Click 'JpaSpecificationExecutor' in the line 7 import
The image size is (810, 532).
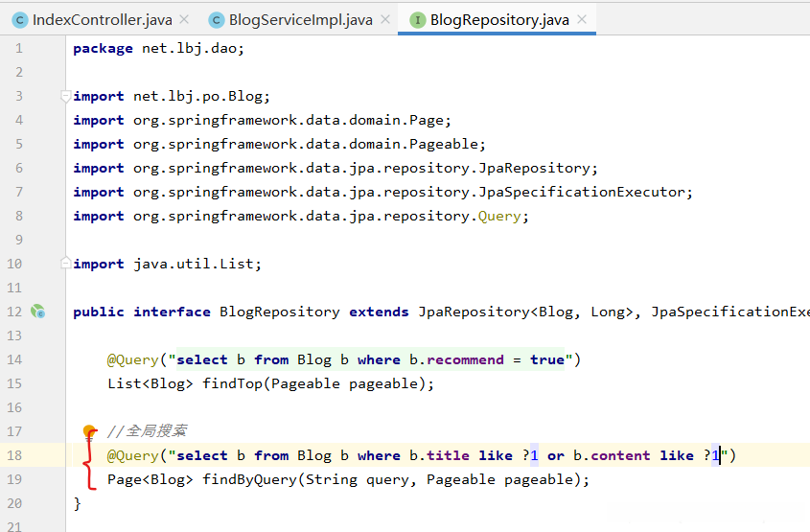pos(581,192)
